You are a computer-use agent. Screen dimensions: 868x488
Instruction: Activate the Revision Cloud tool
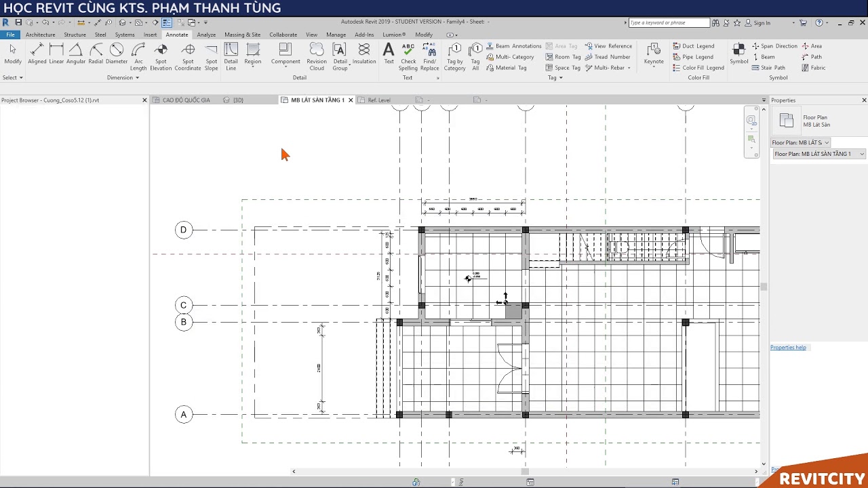[x=317, y=58]
